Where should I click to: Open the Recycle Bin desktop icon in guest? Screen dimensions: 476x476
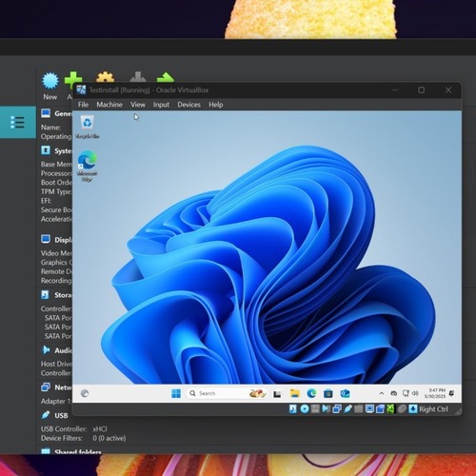point(88,128)
